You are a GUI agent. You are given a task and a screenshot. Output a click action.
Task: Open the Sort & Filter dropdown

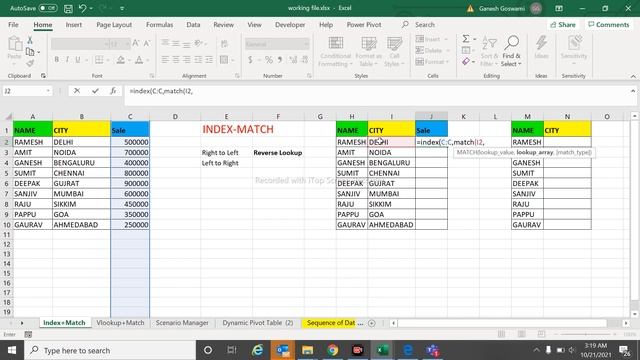point(489,51)
